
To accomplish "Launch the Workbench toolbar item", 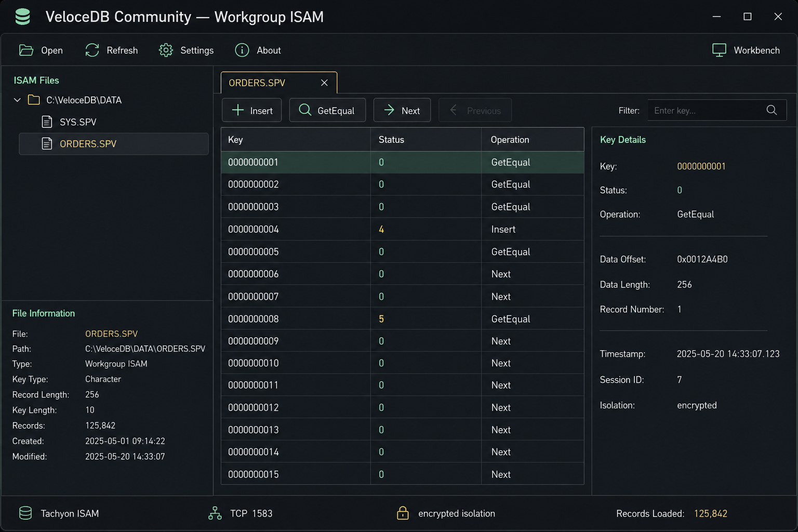I will point(746,50).
